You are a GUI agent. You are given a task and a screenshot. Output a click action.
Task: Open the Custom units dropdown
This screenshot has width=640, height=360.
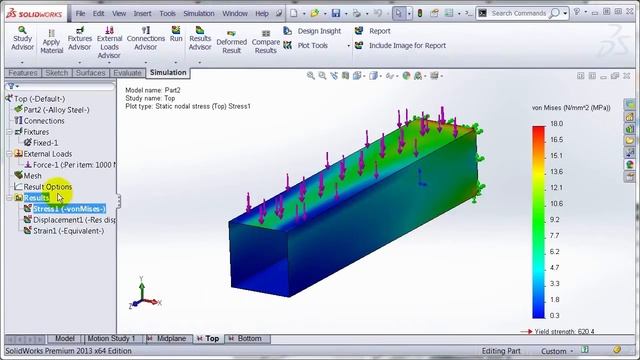557,351
